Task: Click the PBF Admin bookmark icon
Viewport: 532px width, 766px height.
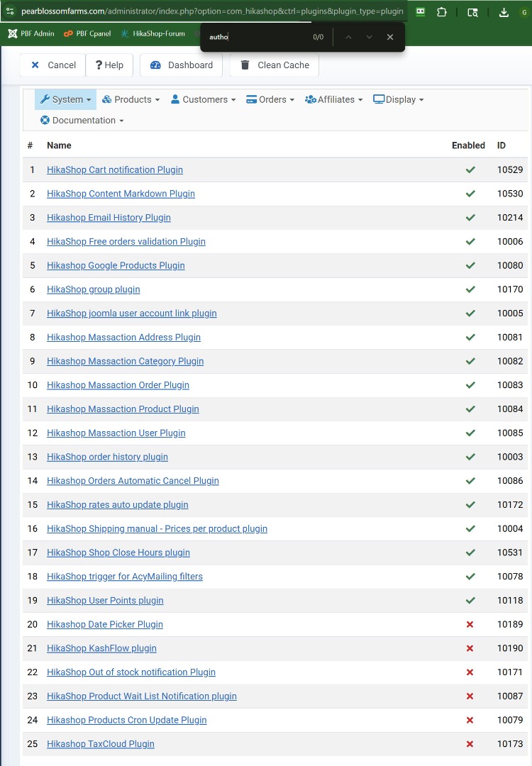Action: coord(13,33)
